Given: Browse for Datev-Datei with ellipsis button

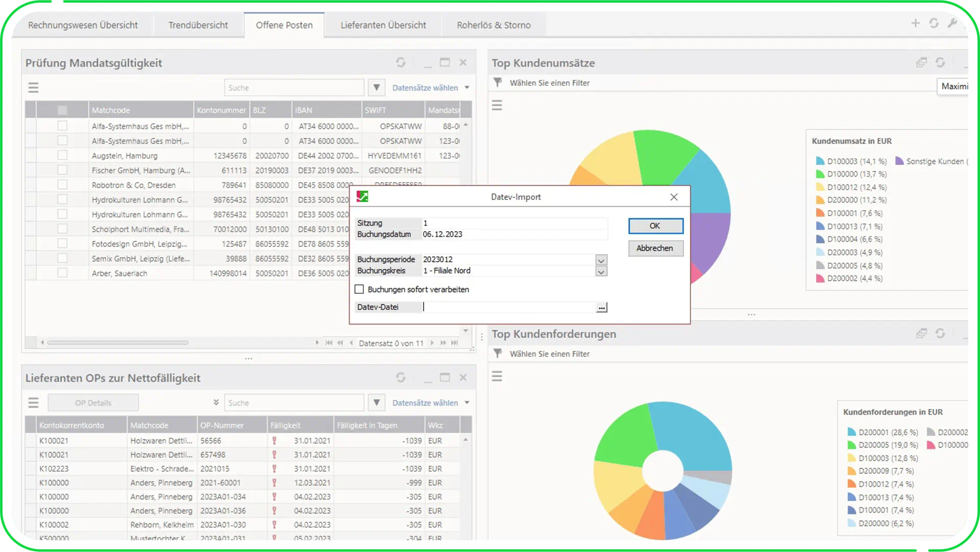Looking at the screenshot, I should pos(602,308).
